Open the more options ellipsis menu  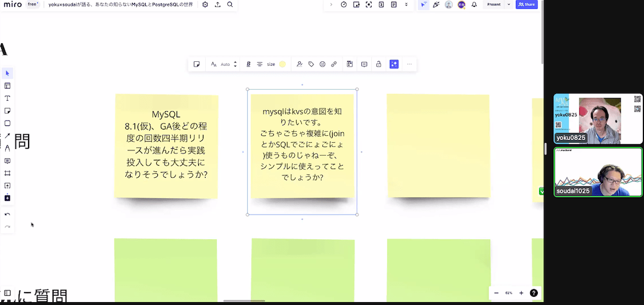tap(409, 64)
